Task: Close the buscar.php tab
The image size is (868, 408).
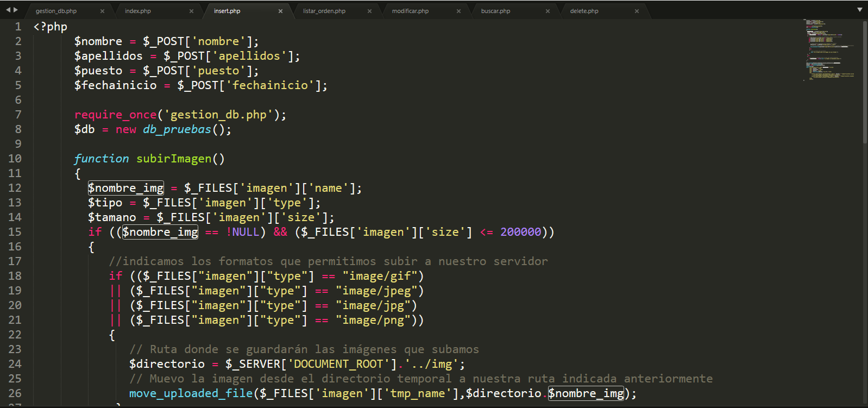Action: tap(548, 11)
